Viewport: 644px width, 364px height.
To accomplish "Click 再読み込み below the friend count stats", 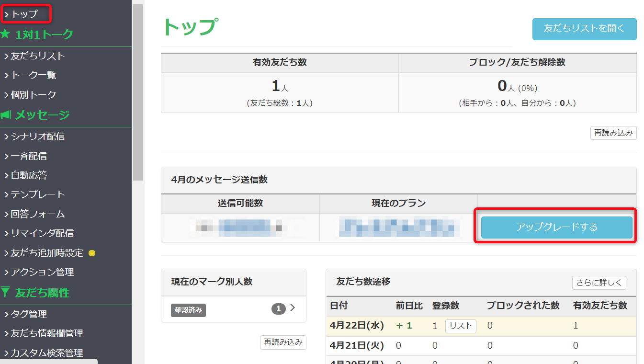I will point(613,133).
